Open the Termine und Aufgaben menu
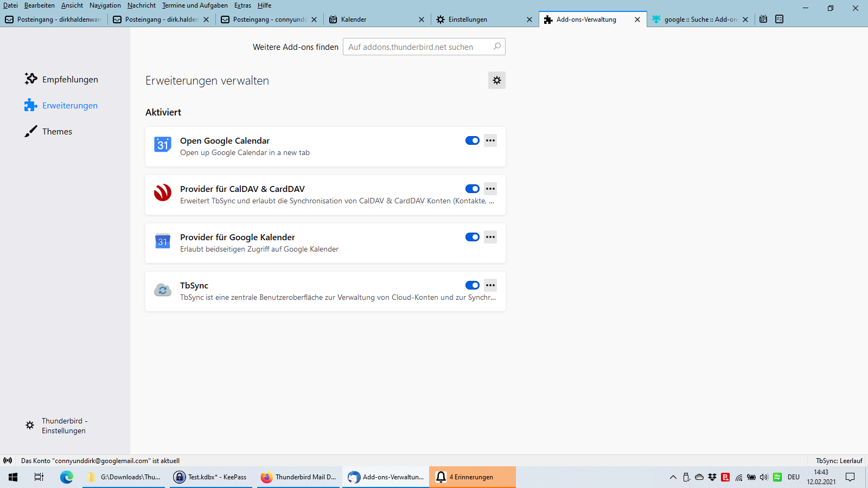This screenshot has height=488, width=868. click(195, 5)
